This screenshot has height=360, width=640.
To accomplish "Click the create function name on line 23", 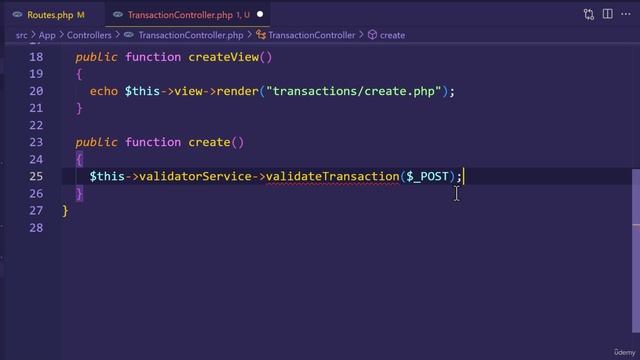I will click(209, 142).
